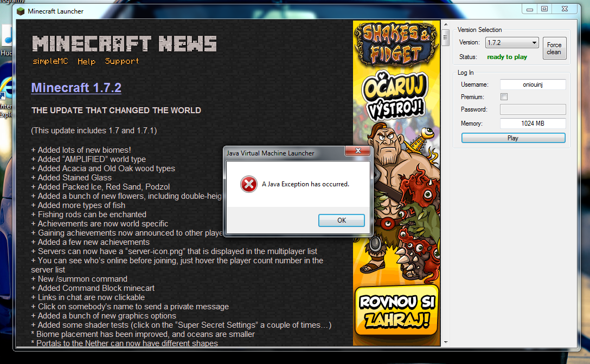Open the simpleMC link
Screen dimensions: 590x364
[x=50, y=61]
